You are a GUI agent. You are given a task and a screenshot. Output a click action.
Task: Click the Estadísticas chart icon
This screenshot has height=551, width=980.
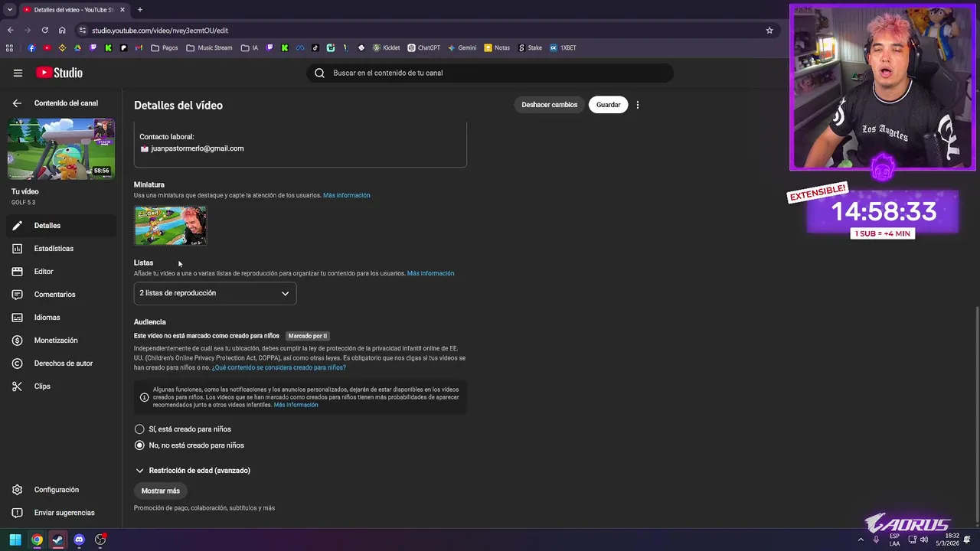(17, 249)
